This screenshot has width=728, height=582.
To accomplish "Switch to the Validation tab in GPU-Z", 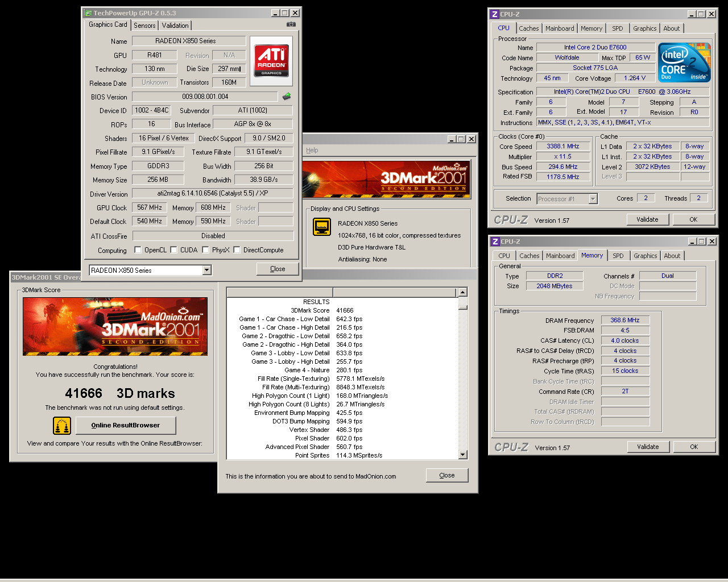I will pyautogui.click(x=175, y=26).
